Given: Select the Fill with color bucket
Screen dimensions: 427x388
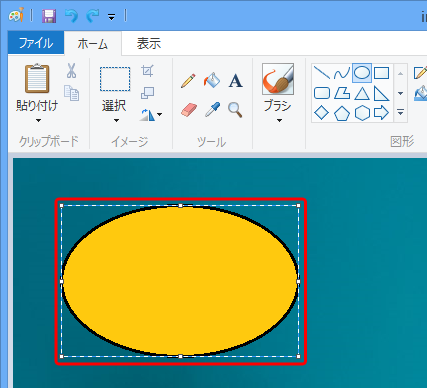Looking at the screenshot, I should pos(212,80).
